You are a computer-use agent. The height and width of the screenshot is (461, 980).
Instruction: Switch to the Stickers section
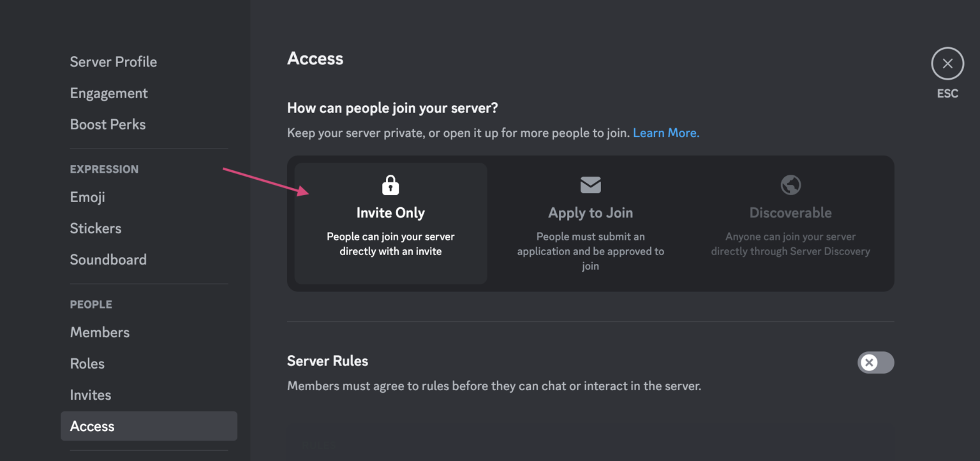[96, 228]
